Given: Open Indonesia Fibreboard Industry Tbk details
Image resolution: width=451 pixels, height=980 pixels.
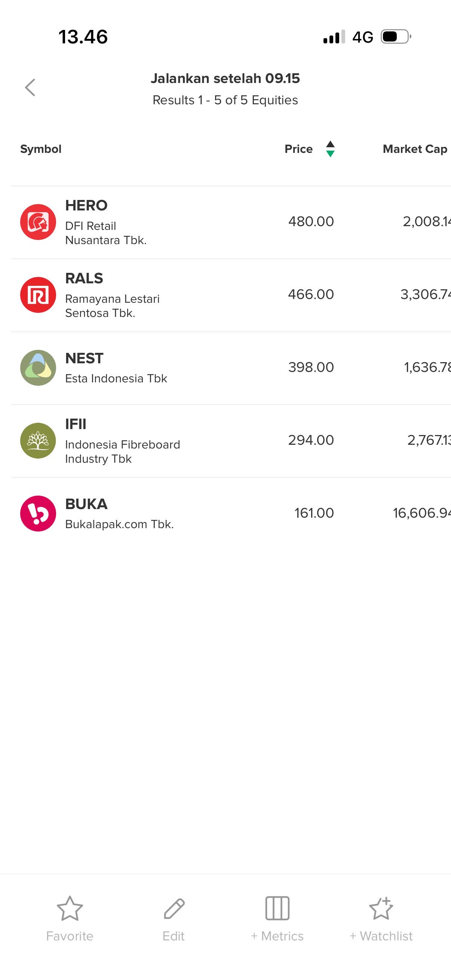Looking at the screenshot, I should [123, 451].
